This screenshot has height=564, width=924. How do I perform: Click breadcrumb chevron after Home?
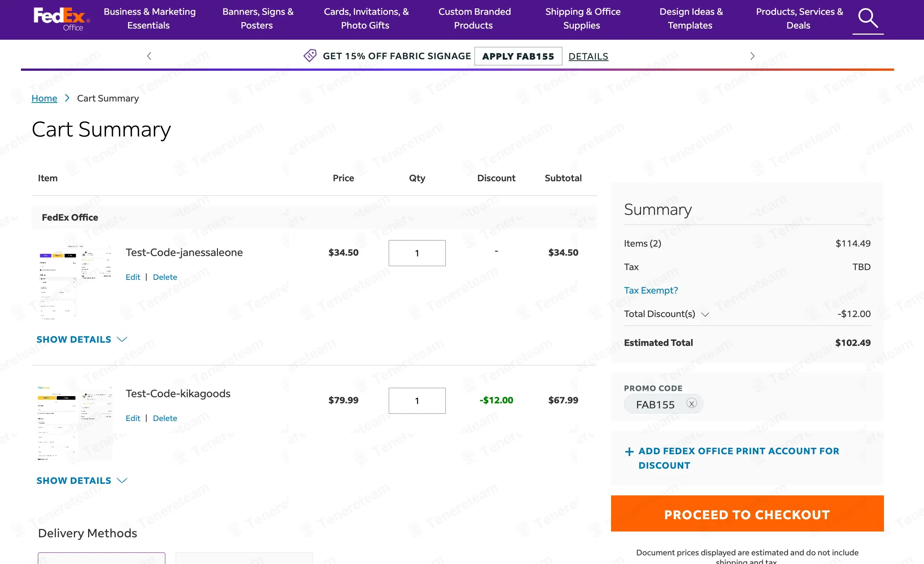pyautogui.click(x=67, y=98)
